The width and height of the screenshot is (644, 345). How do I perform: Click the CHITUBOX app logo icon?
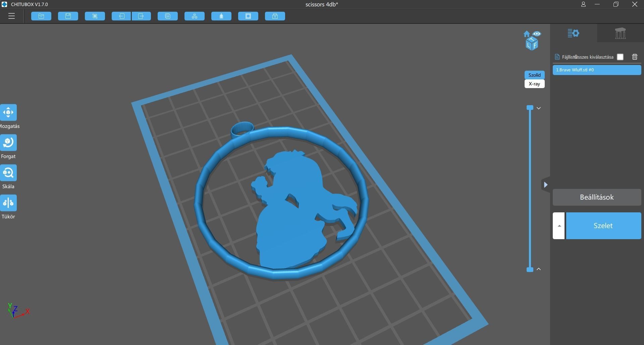click(x=4, y=4)
